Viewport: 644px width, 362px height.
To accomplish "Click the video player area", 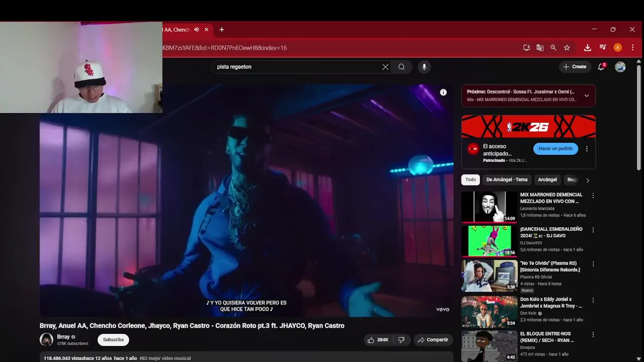I will [x=247, y=201].
